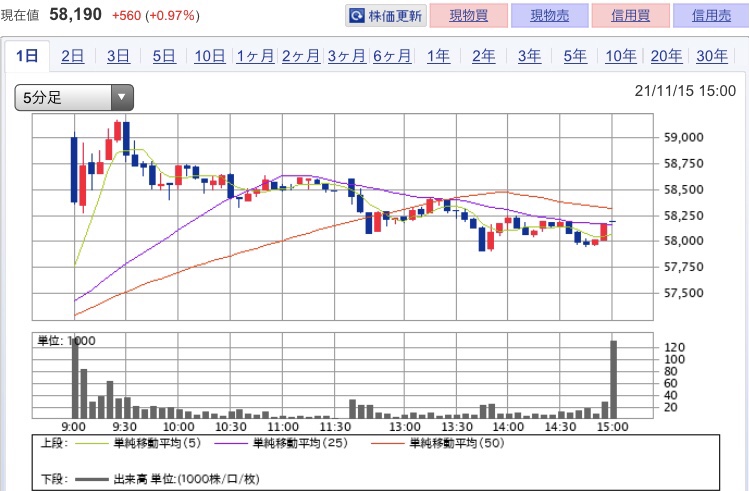This screenshot has width=749, height=491.
Task: Switch to the 20年 chart period
Action: (x=666, y=56)
